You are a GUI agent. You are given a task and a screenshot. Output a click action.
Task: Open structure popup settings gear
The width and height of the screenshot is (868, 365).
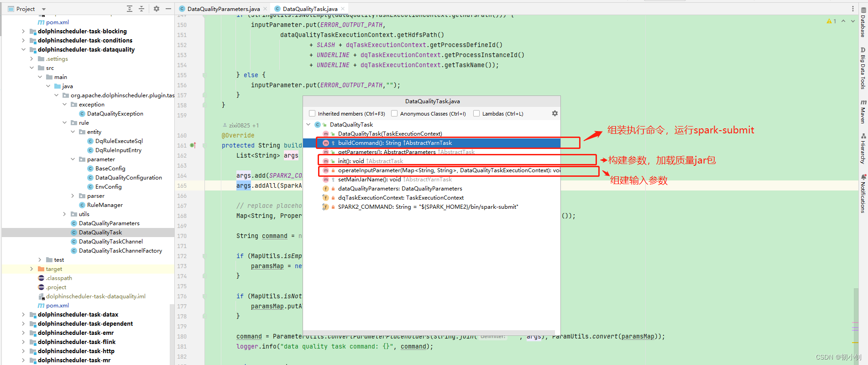click(555, 113)
